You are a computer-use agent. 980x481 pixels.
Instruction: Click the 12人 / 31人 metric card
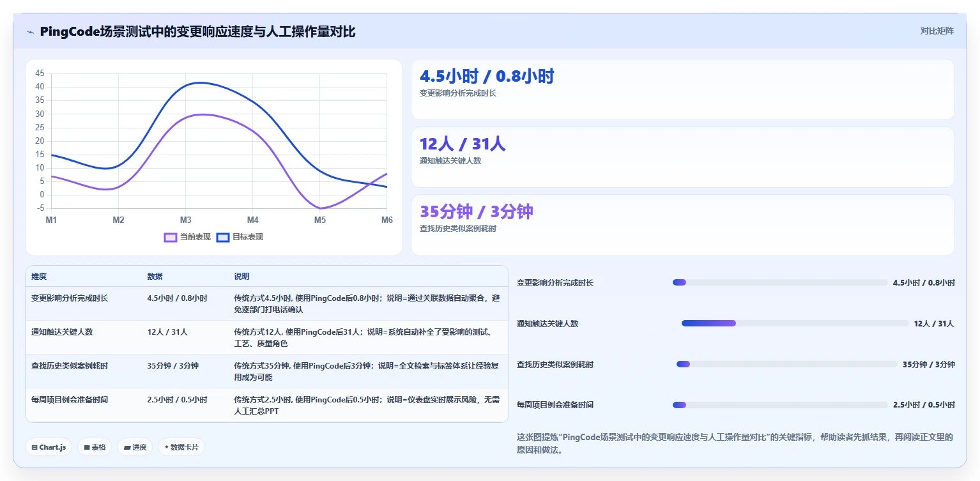pos(682,157)
